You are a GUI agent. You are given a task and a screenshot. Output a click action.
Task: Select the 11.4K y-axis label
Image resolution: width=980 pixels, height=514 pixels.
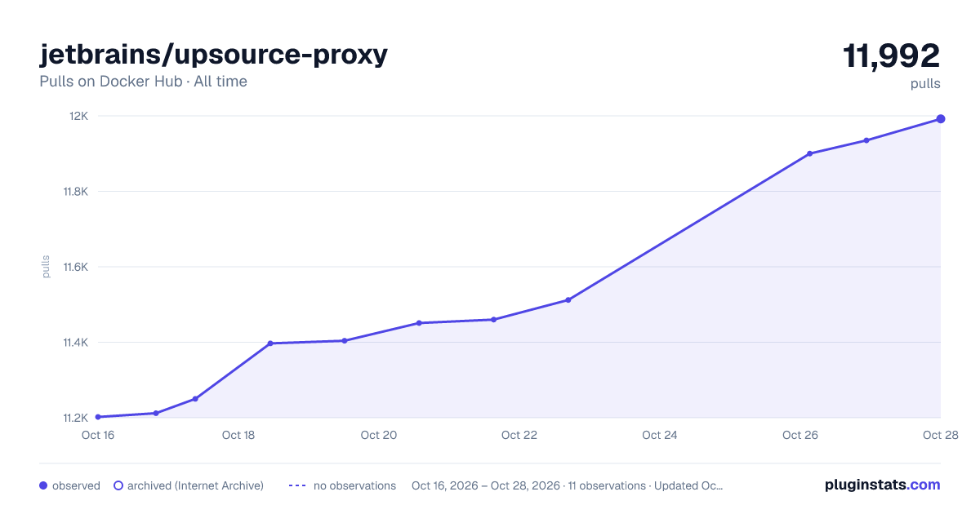coord(76,343)
